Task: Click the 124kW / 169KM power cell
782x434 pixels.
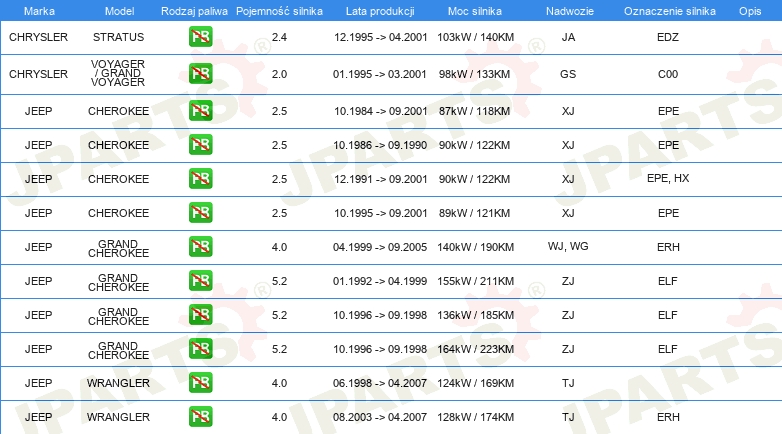Action: click(x=475, y=383)
